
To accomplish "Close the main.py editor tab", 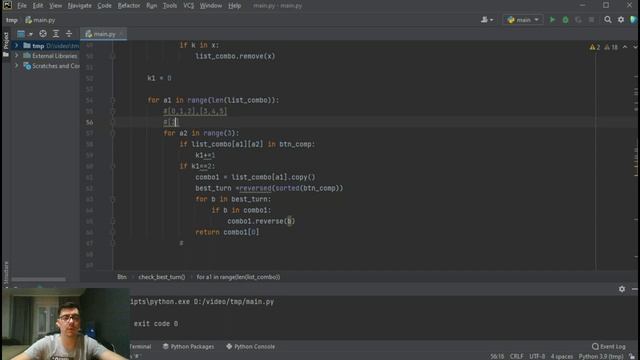I will tap(122, 34).
